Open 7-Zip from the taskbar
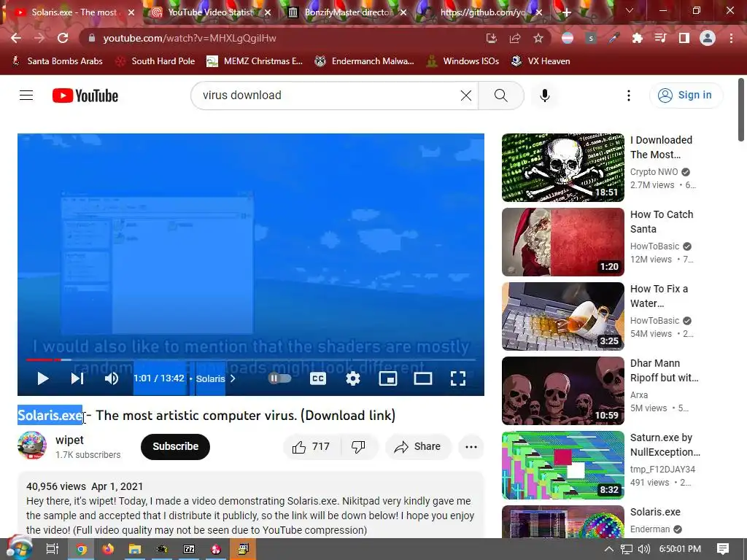 point(189,550)
